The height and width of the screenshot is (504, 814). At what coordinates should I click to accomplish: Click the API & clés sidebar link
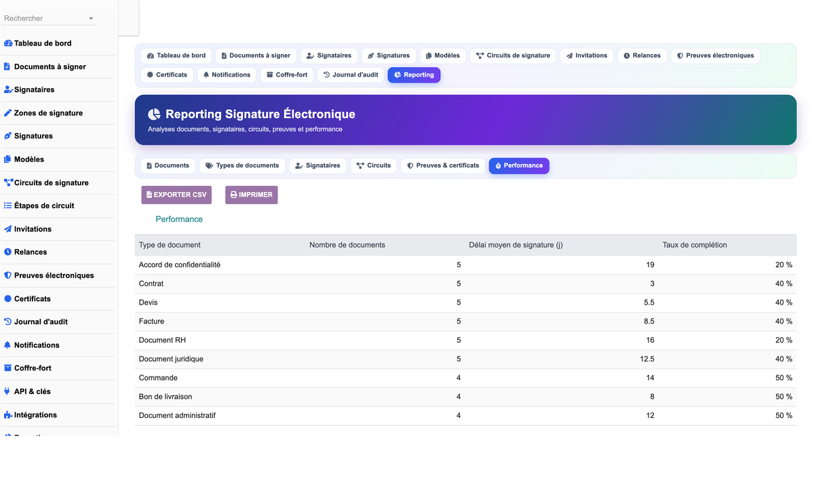tap(33, 391)
